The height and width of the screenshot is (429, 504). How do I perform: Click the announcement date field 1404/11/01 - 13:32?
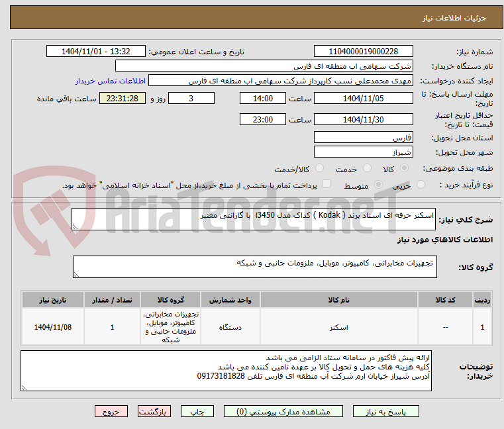pos(96,52)
